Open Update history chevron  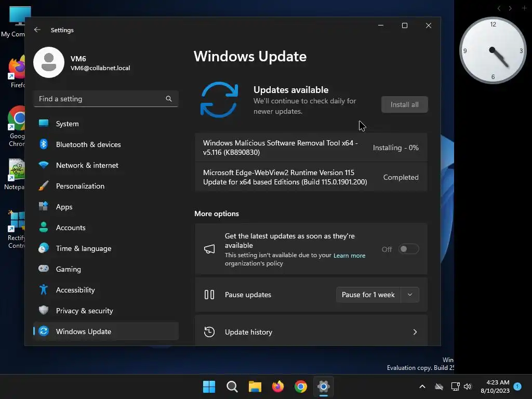point(415,332)
